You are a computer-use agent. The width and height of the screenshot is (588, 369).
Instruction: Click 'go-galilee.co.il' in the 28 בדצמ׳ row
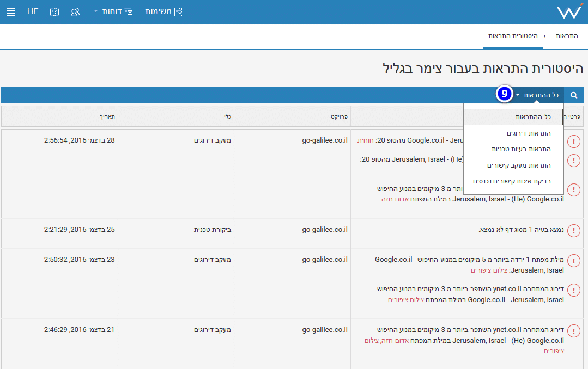click(x=325, y=140)
